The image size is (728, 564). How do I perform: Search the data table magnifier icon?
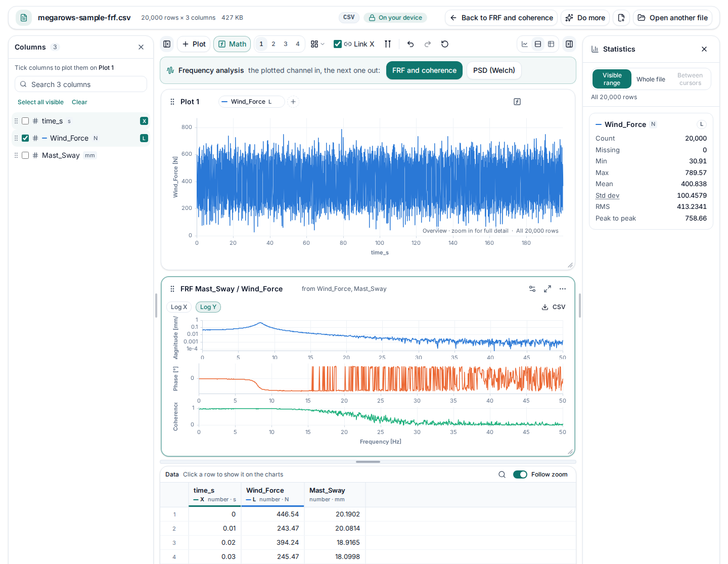click(502, 474)
